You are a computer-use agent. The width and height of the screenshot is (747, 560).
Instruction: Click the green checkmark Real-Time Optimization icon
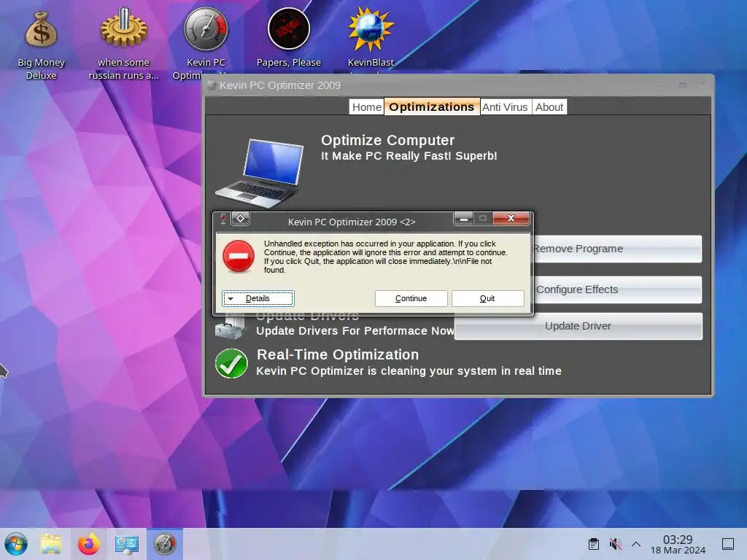[231, 363]
